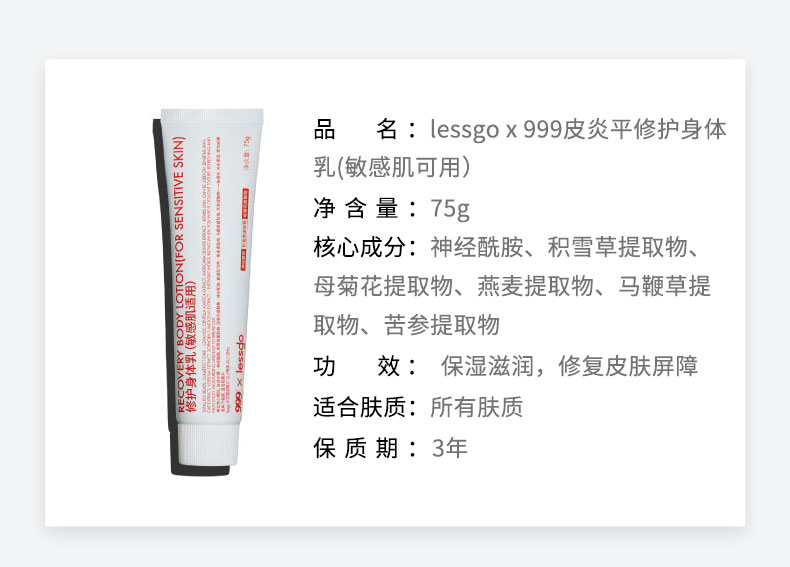Click the 乳(敏感肌可用) text line
790x567 pixels.
[x=392, y=167]
